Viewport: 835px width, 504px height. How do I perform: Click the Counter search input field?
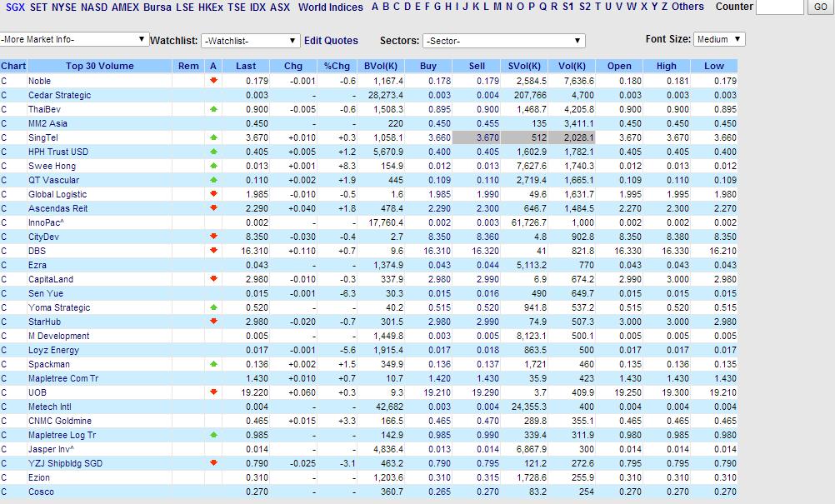(x=780, y=7)
